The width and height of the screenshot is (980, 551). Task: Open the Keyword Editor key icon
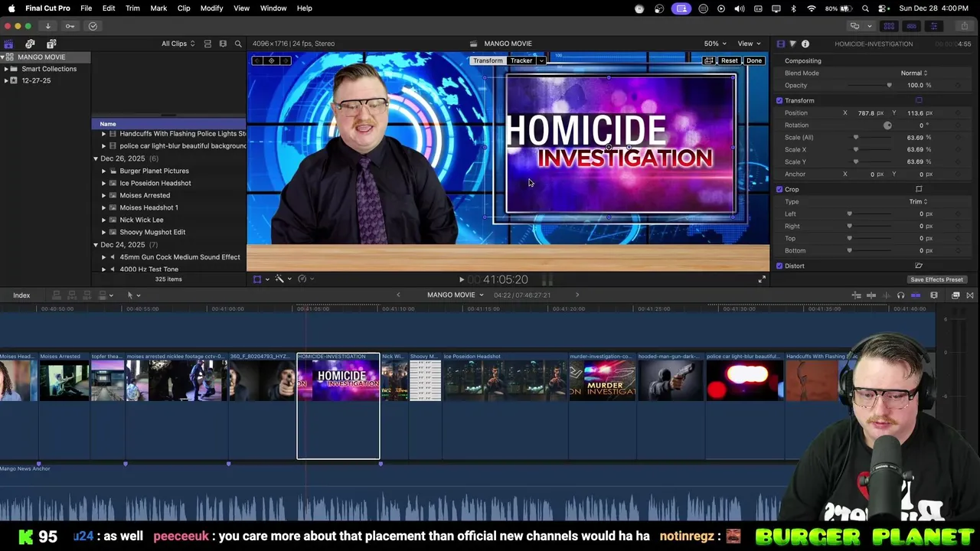[70, 26]
